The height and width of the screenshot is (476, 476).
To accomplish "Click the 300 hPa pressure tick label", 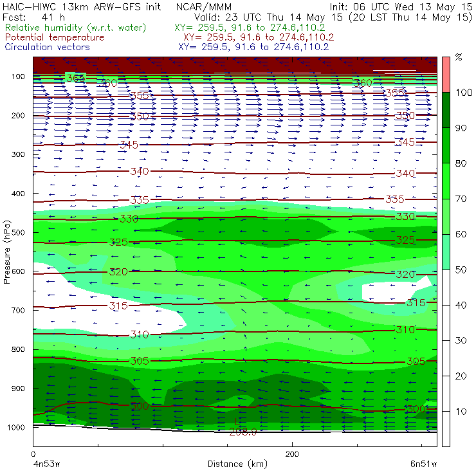I will (x=18, y=154).
